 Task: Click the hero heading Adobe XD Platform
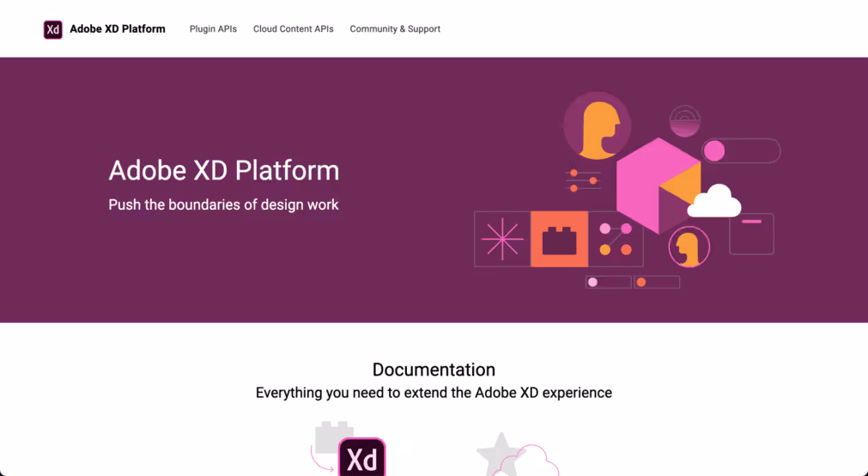point(223,170)
